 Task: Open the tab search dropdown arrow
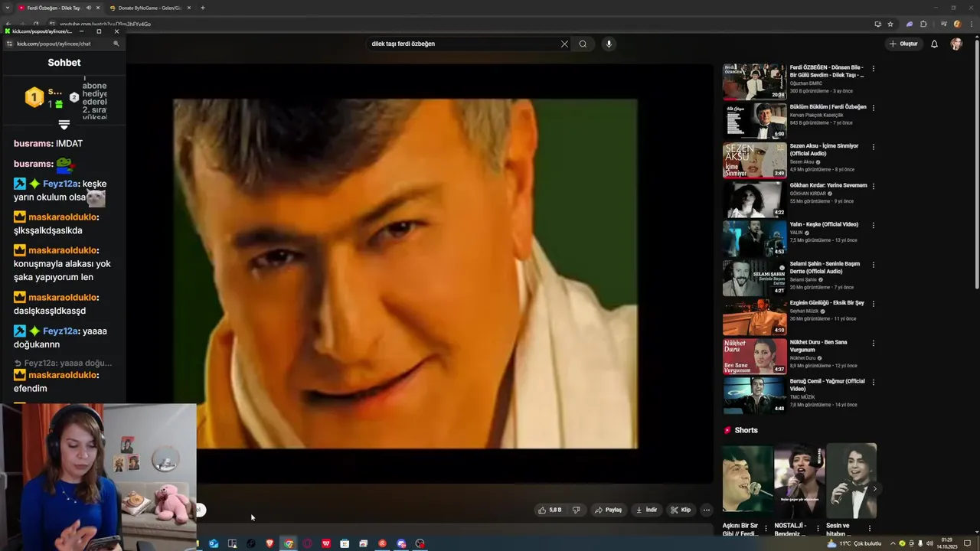pyautogui.click(x=7, y=8)
